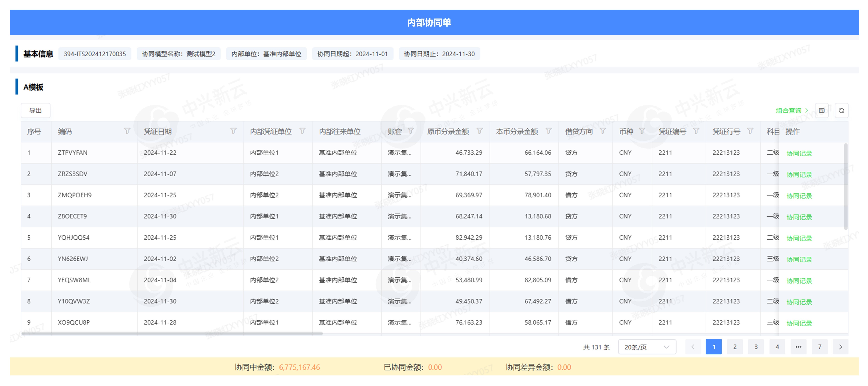Open 协同记录 for row YEQSW8ML

tap(799, 281)
